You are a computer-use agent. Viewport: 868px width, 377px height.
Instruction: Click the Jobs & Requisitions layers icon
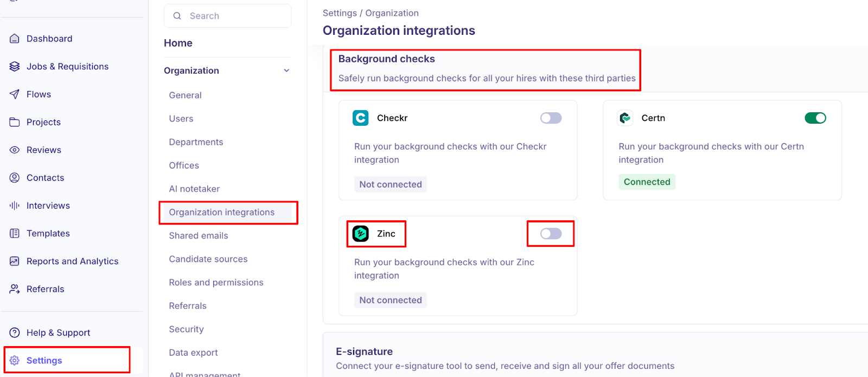pos(15,66)
